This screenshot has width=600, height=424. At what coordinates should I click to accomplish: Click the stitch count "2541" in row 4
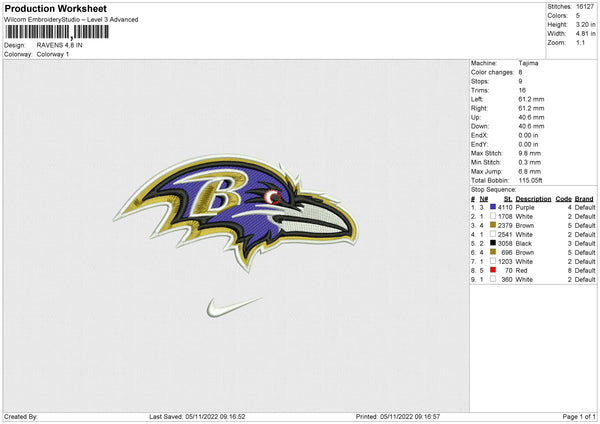[505, 235]
